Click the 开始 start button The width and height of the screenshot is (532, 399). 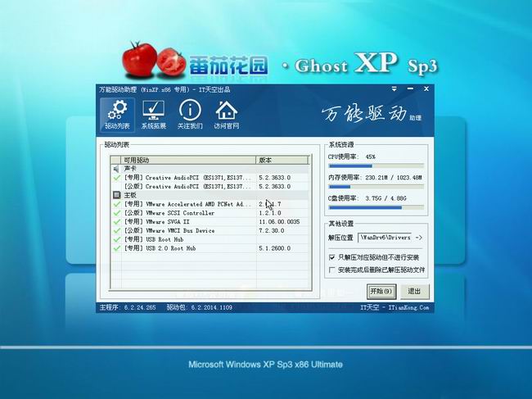click(x=381, y=291)
